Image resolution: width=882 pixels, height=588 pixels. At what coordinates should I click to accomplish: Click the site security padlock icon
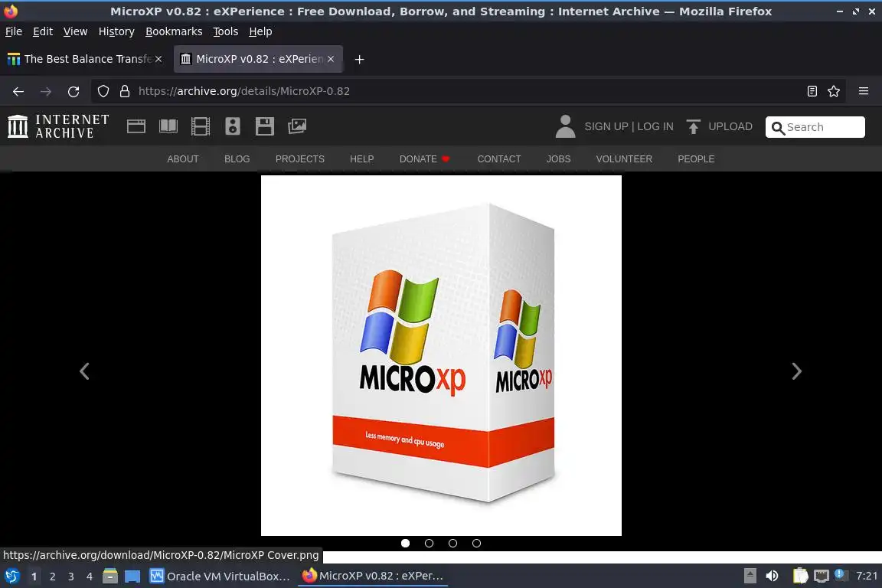point(125,91)
